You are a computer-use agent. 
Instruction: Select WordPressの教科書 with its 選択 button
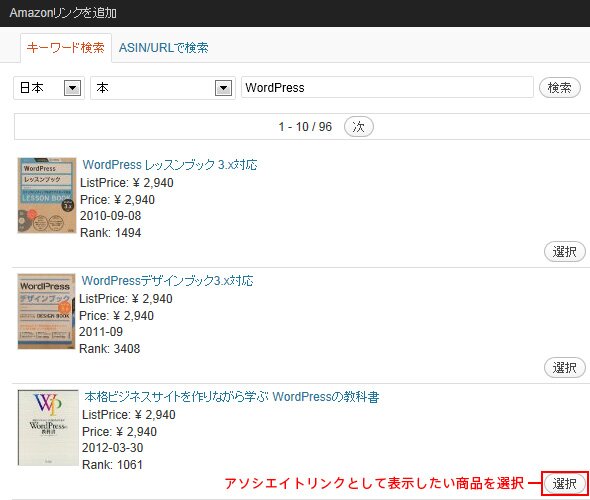[564, 483]
